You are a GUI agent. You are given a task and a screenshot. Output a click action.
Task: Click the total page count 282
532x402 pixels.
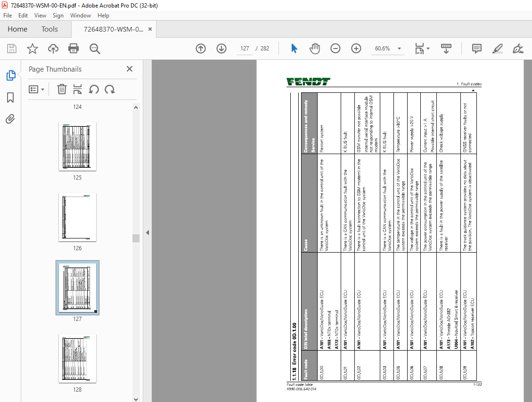point(265,49)
